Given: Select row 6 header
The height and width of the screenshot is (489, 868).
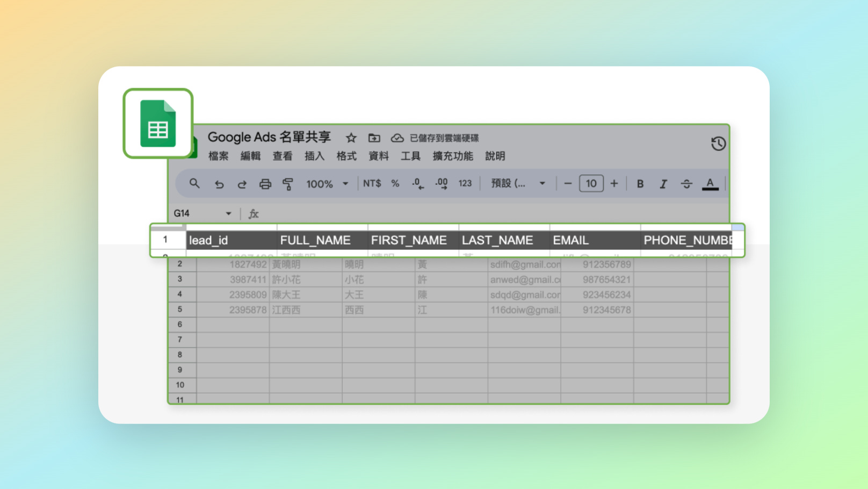Looking at the screenshot, I should tap(182, 325).
